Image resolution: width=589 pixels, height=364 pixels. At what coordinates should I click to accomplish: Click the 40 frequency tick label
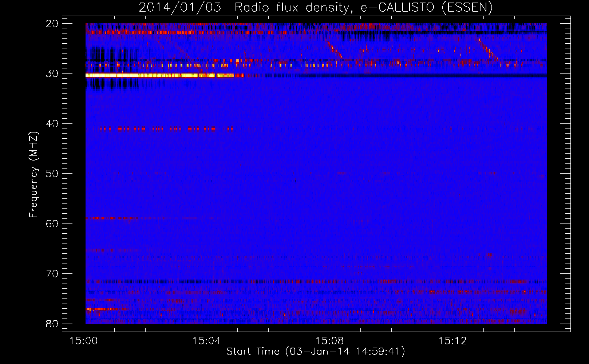pos(52,124)
